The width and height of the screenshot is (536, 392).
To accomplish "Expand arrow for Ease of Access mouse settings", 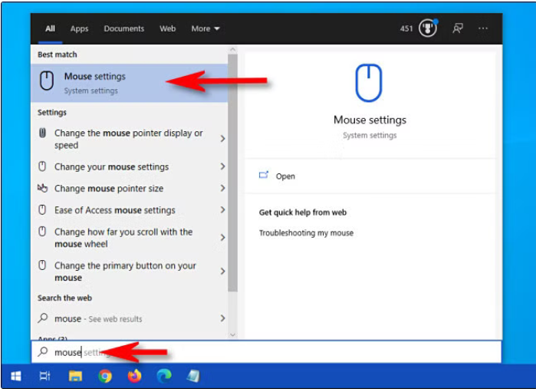I will [x=222, y=209].
